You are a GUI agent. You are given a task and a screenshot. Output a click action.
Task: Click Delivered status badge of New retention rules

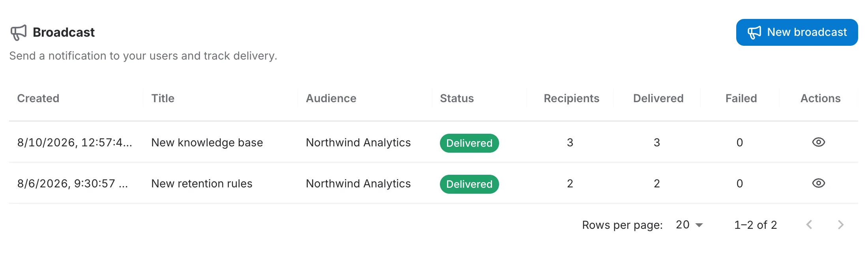470,184
